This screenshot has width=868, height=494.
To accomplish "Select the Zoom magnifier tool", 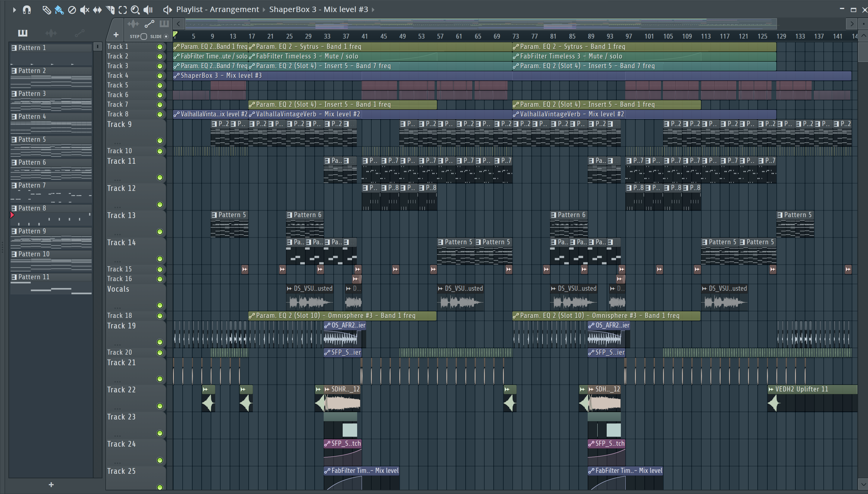I will 135,10.
